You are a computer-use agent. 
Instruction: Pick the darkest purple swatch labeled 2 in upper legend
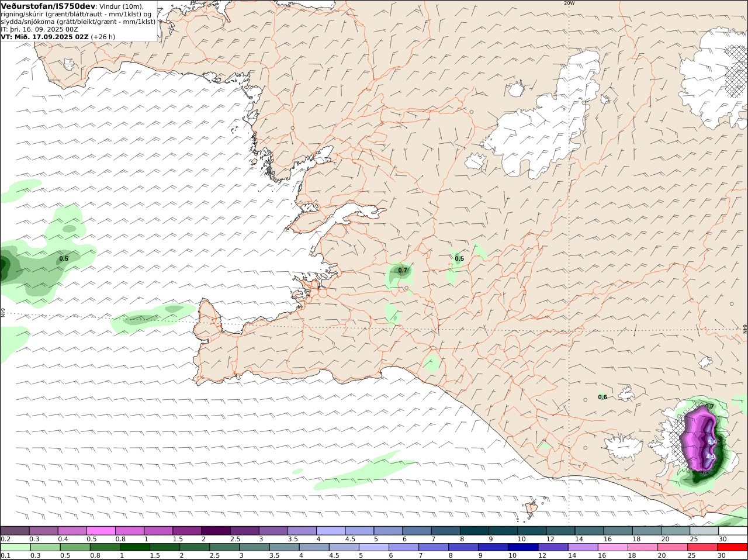(x=217, y=530)
